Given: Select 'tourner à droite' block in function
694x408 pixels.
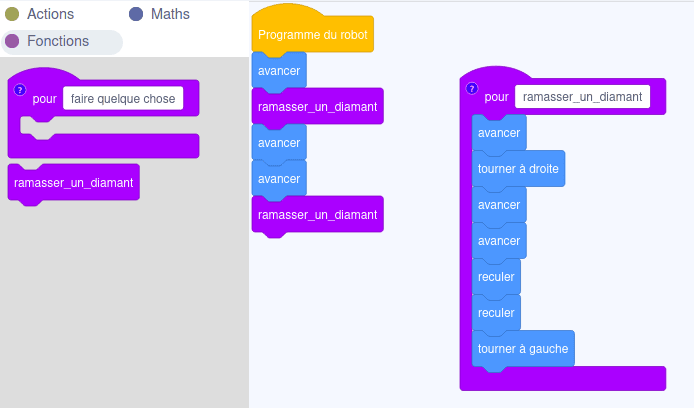Looking at the screenshot, I should 518,169.
